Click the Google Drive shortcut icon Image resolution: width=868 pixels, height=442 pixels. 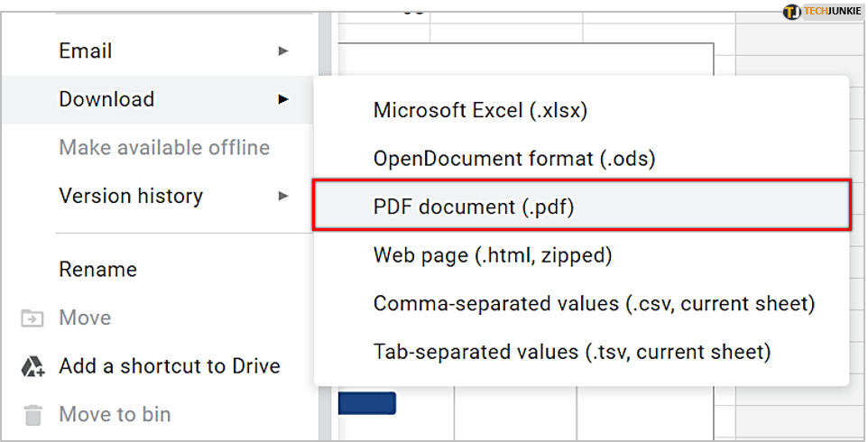[x=32, y=366]
